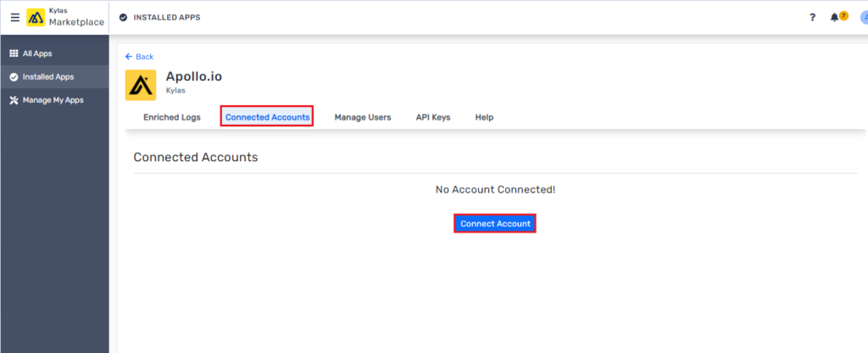The width and height of the screenshot is (868, 353).
Task: Open the hamburger menu icon
Action: coord(15,17)
